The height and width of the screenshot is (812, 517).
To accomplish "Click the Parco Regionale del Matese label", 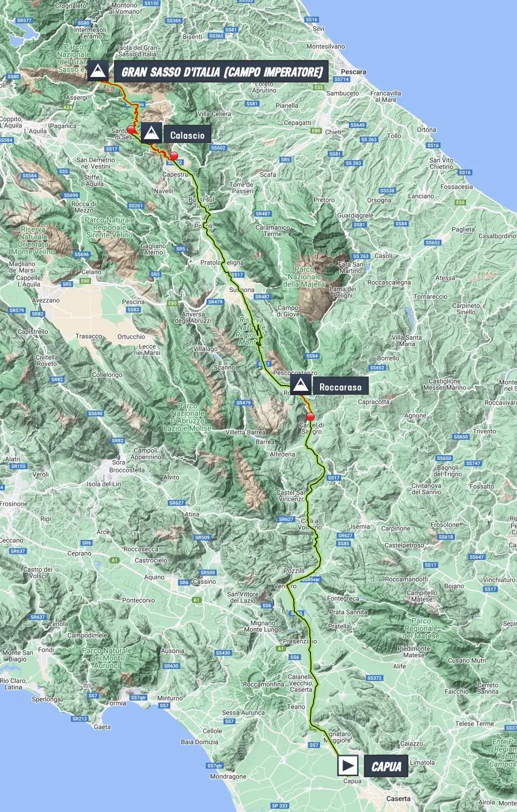I will (421, 628).
